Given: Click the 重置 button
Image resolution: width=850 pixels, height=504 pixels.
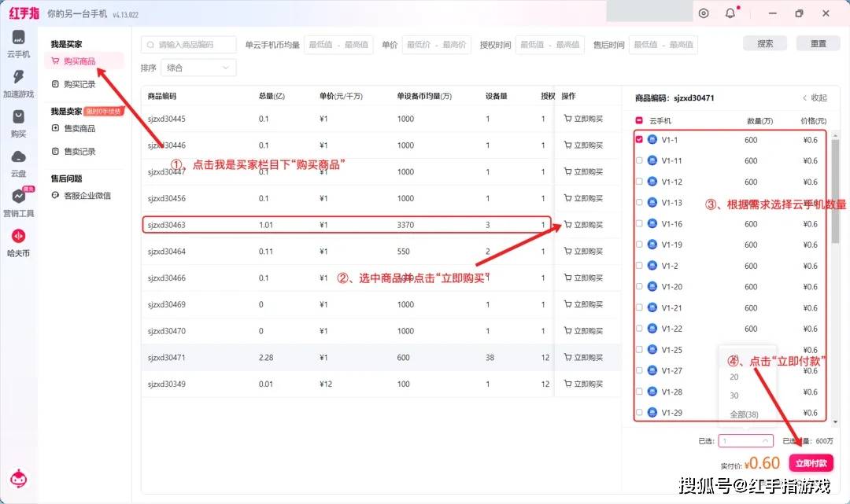Looking at the screenshot, I should [x=818, y=44].
